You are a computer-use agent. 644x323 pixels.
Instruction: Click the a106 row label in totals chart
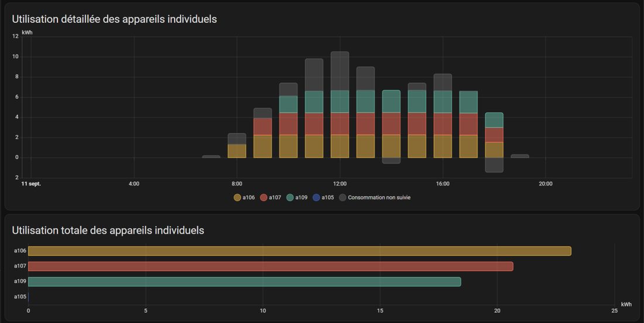click(x=20, y=251)
